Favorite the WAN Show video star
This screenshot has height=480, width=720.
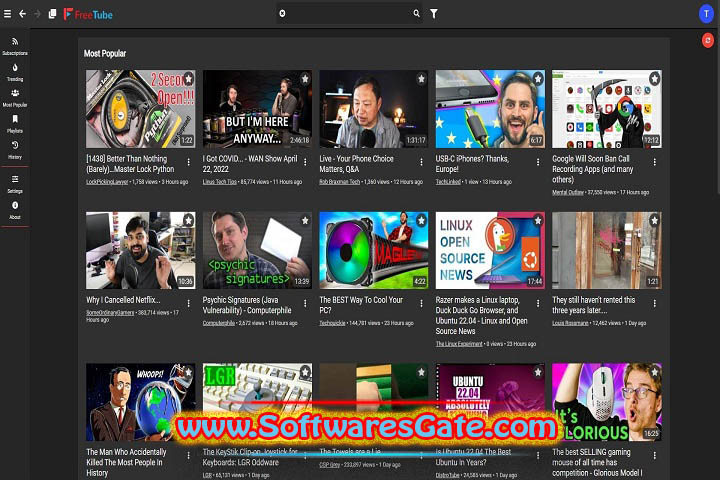tap(305, 79)
